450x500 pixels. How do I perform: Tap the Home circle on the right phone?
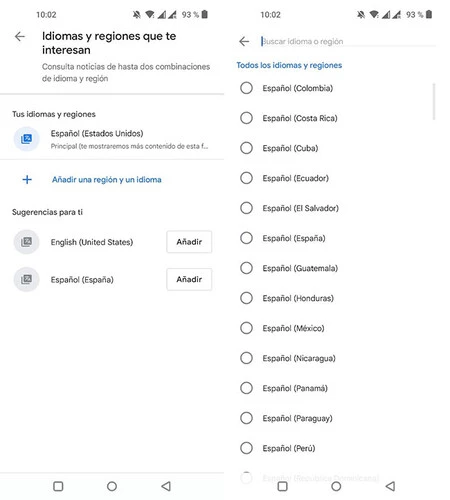pos(336,486)
